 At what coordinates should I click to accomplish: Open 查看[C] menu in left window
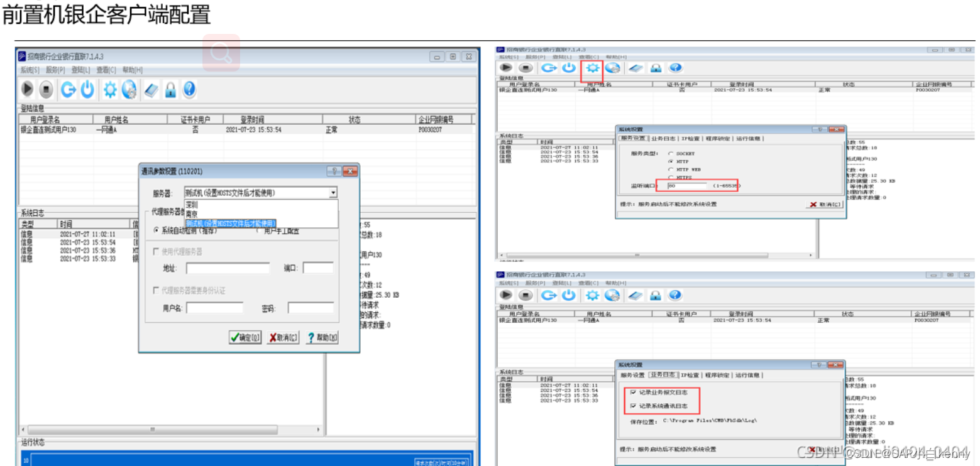(x=106, y=70)
